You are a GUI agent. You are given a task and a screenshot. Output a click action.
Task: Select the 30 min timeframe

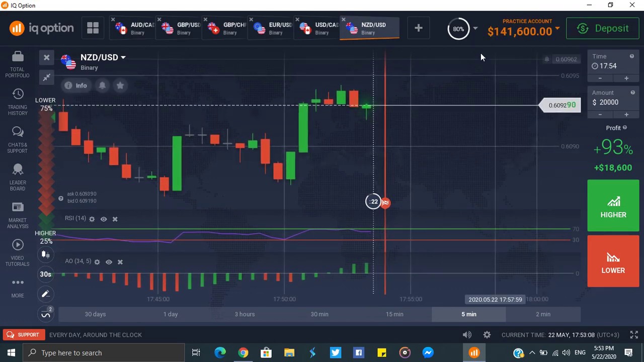pos(319,314)
